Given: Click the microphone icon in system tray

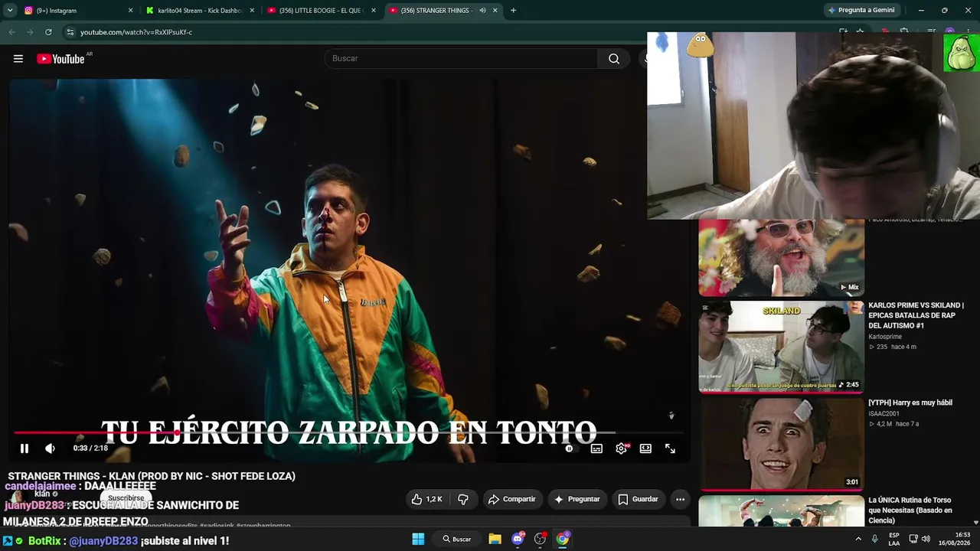Looking at the screenshot, I should coord(874,539).
